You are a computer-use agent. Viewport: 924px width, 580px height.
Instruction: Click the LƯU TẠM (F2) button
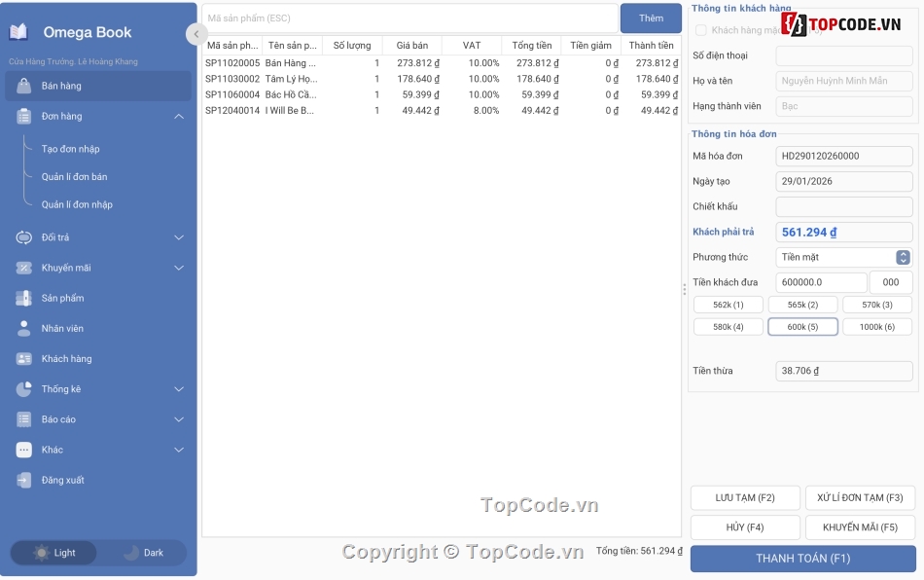tap(745, 498)
